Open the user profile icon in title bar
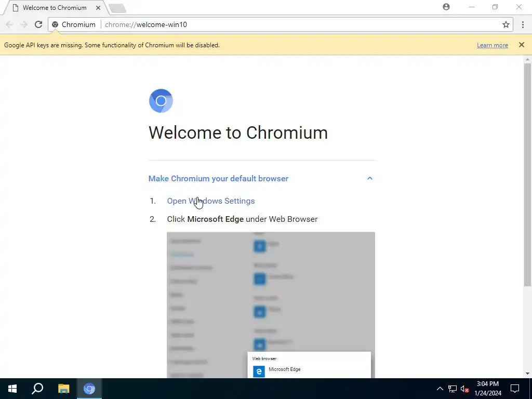This screenshot has width=532, height=399. pyautogui.click(x=446, y=7)
